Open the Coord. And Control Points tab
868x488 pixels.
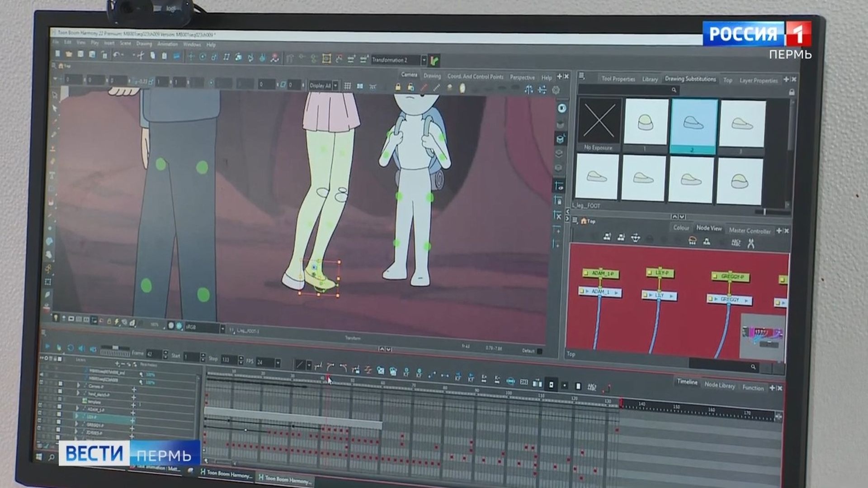coord(475,76)
